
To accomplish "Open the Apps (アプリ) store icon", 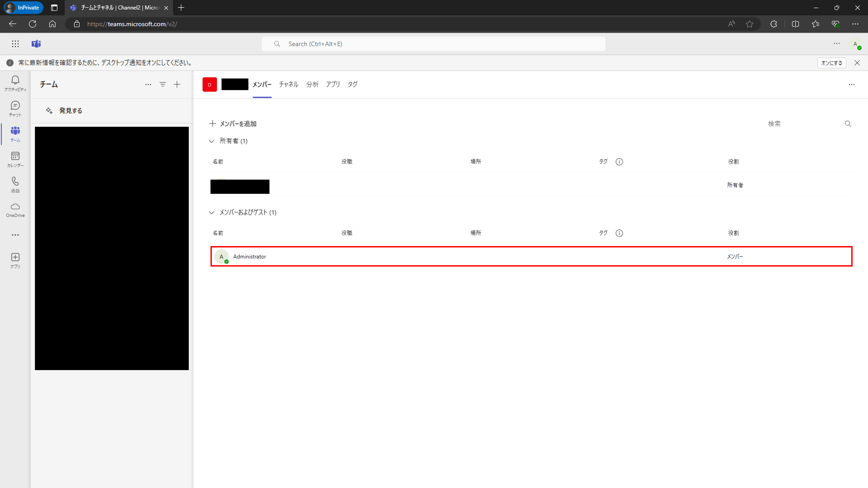I will (x=15, y=260).
